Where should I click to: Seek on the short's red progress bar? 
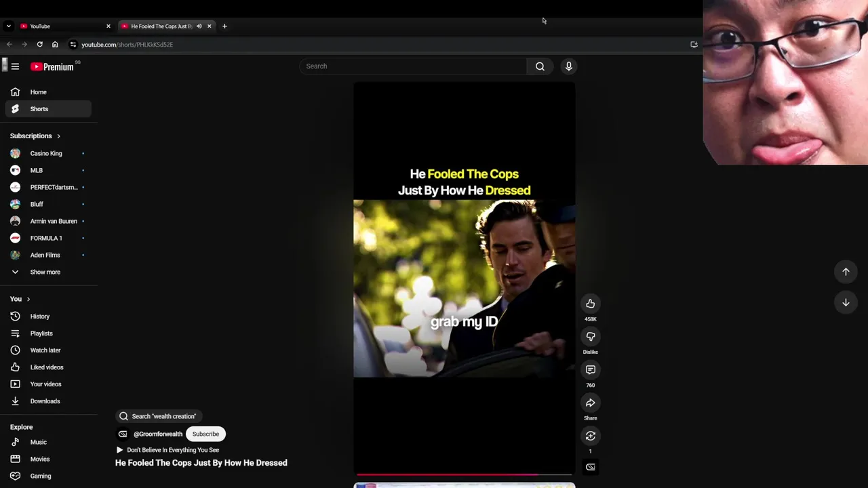click(x=465, y=475)
